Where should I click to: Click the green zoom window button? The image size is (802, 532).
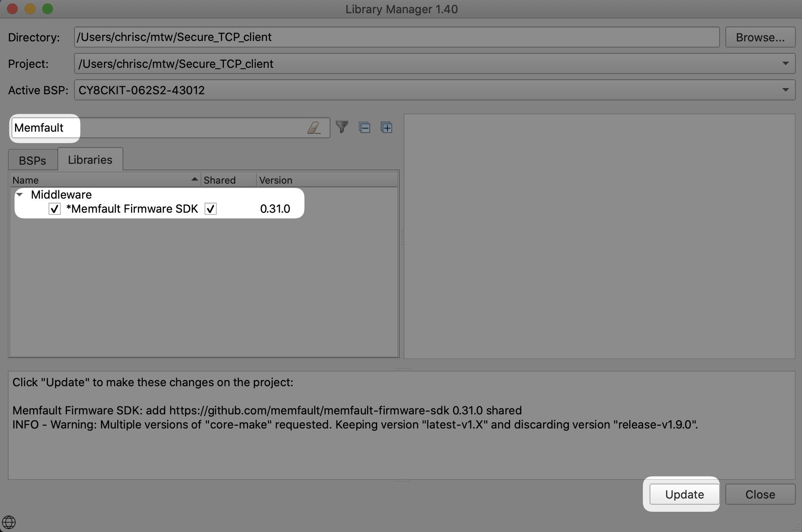(48, 9)
